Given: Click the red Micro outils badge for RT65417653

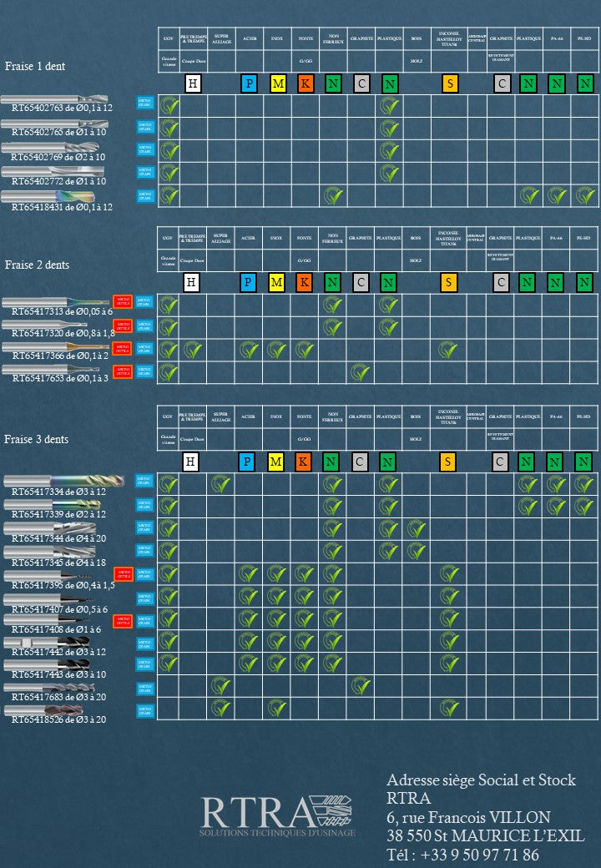Looking at the screenshot, I should click(123, 371).
